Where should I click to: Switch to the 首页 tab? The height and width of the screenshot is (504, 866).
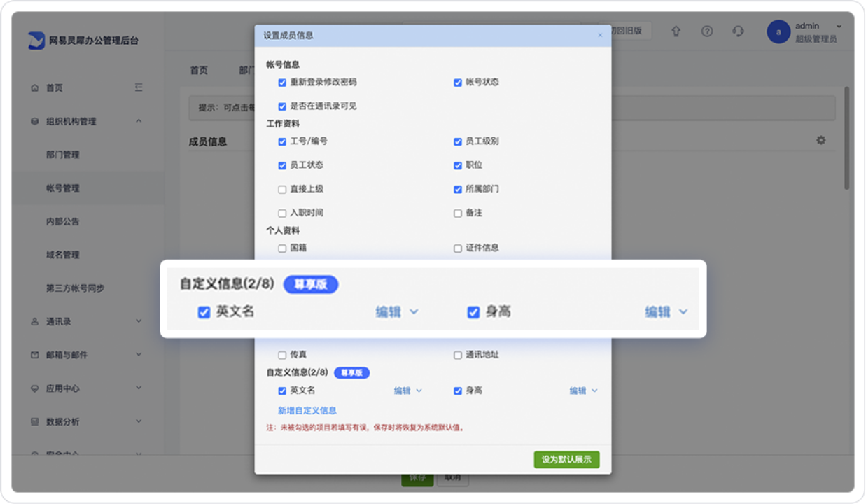tap(199, 70)
